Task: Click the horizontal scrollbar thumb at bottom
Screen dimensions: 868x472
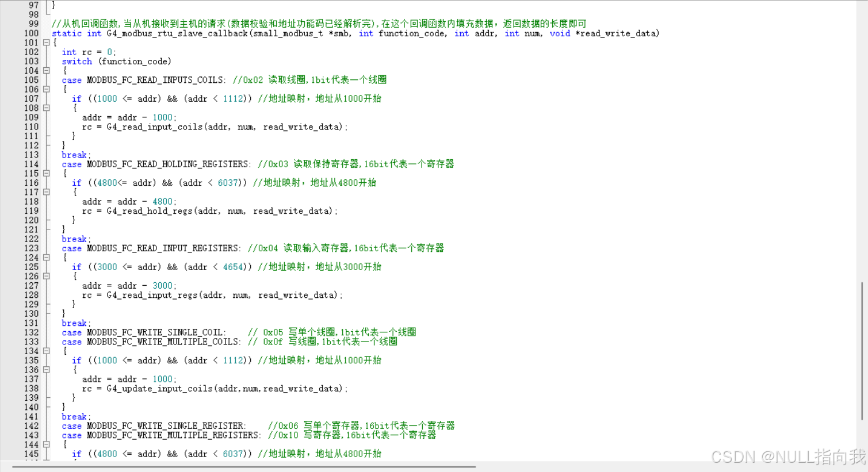Action: pos(244,467)
